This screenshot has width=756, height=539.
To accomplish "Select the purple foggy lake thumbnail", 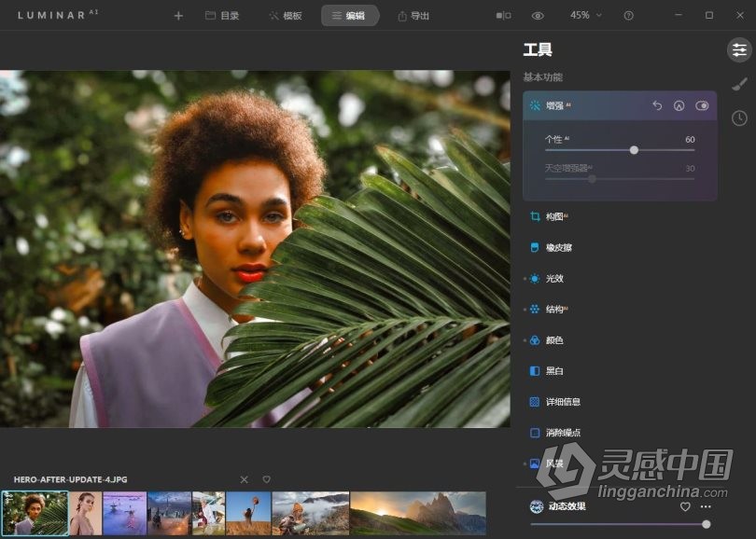I will 124,514.
